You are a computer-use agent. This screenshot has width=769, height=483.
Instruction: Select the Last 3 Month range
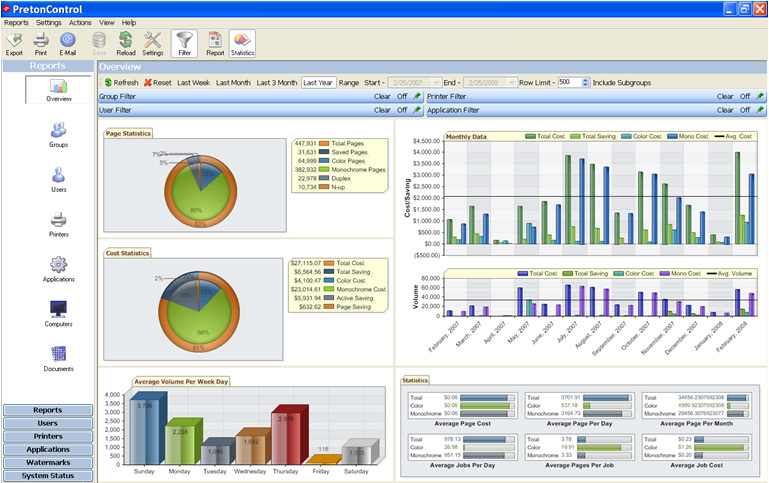coord(277,82)
